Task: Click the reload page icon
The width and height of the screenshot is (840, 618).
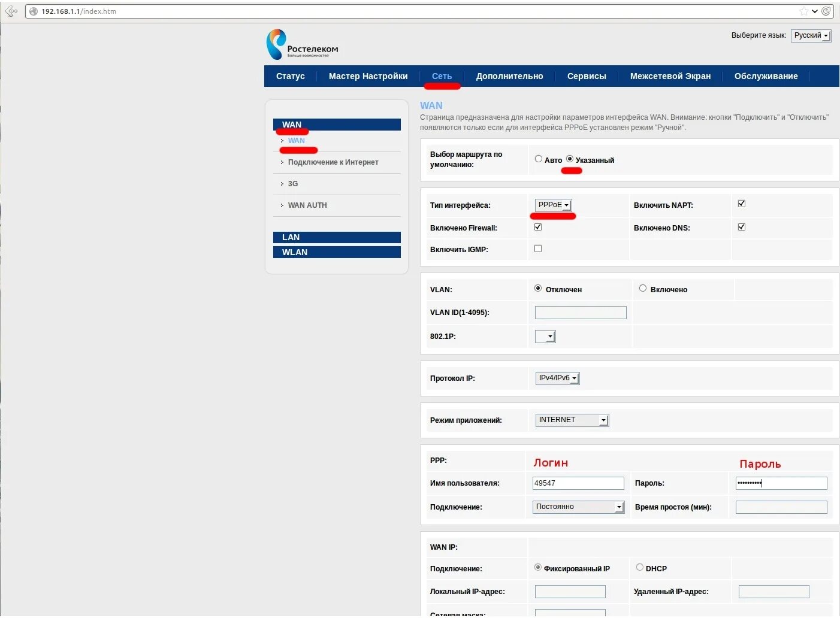Action: pyautogui.click(x=826, y=11)
